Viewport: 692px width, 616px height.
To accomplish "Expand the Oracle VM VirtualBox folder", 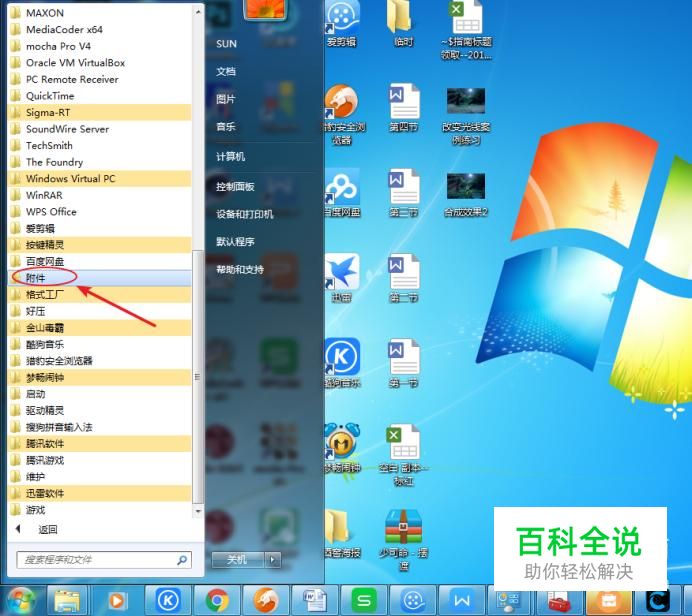I will point(100,63).
